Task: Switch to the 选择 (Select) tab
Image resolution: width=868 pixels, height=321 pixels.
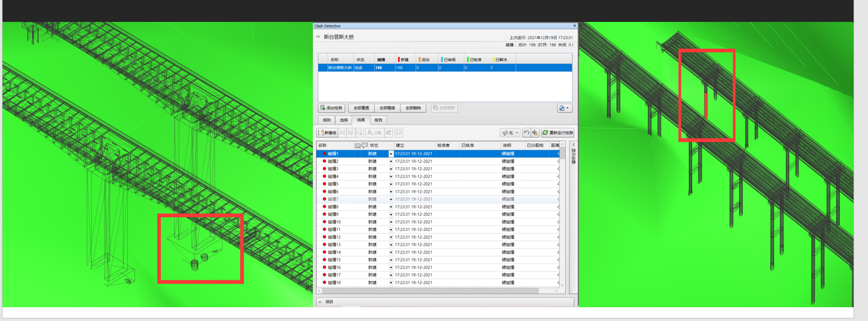Action: point(344,120)
